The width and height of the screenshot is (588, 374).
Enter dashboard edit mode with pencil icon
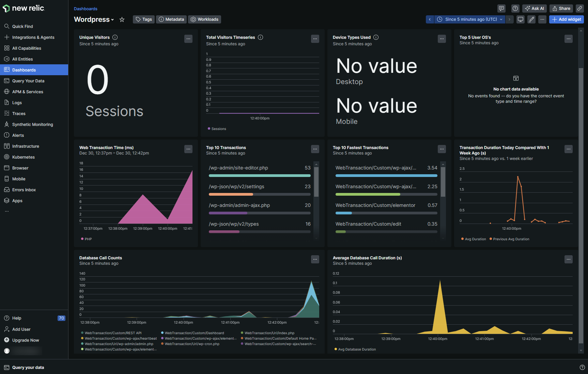(x=531, y=19)
